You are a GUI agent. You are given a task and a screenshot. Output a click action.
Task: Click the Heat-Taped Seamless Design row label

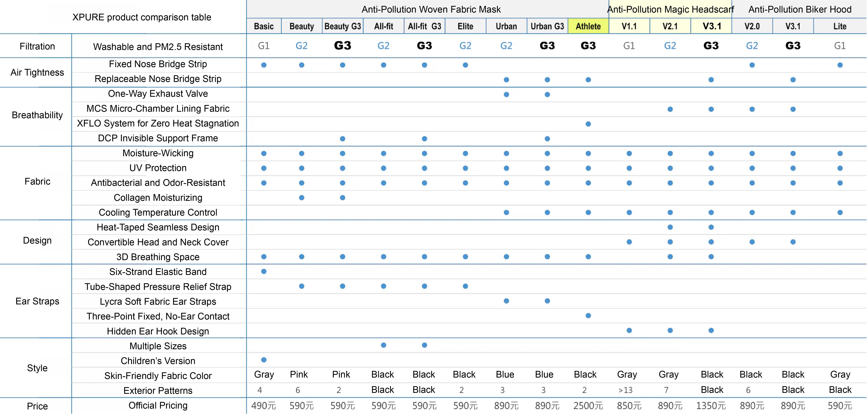158,227
